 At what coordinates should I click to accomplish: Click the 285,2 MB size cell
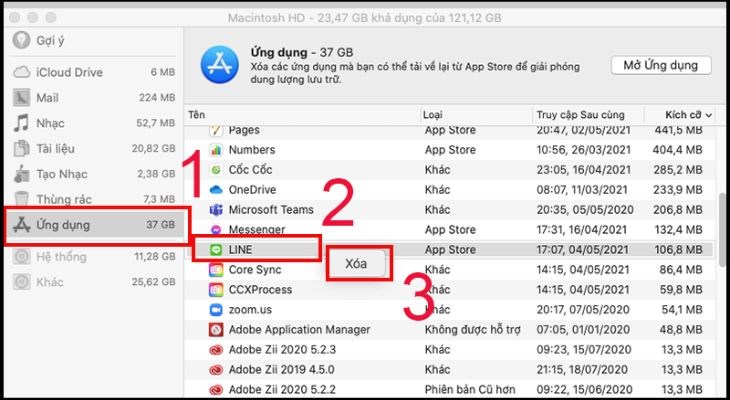[678, 170]
